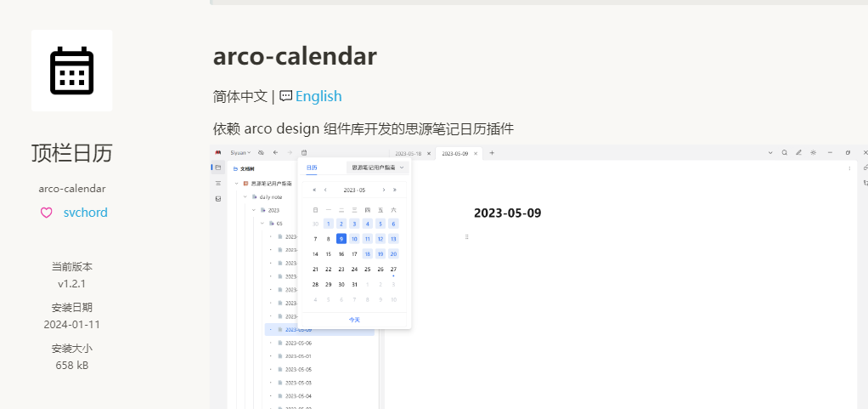Select day 13 in the calendar
This screenshot has width=868, height=409.
(393, 239)
